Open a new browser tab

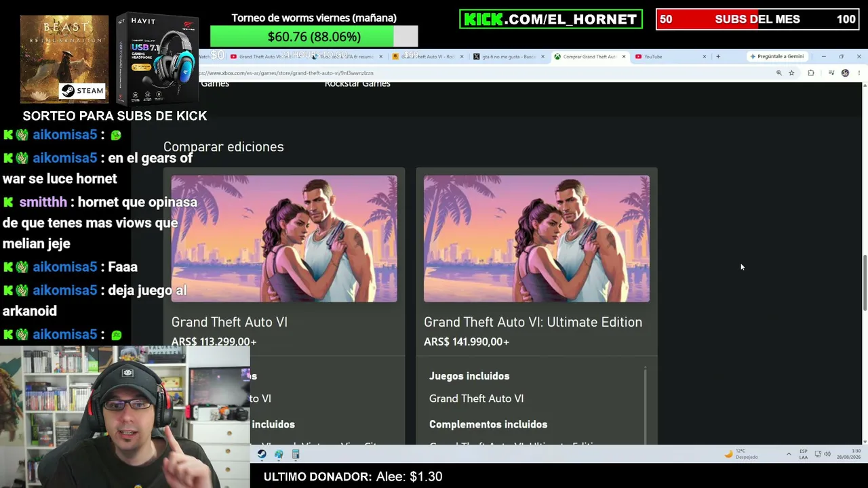718,56
